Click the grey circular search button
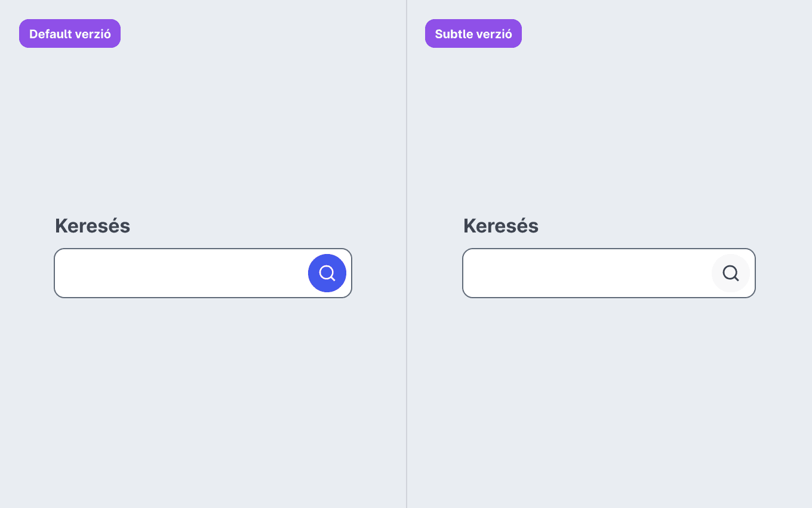812x508 pixels. (731, 273)
